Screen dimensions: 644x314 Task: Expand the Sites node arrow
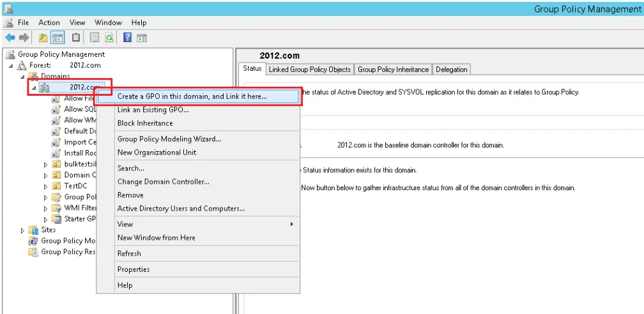pos(22,230)
